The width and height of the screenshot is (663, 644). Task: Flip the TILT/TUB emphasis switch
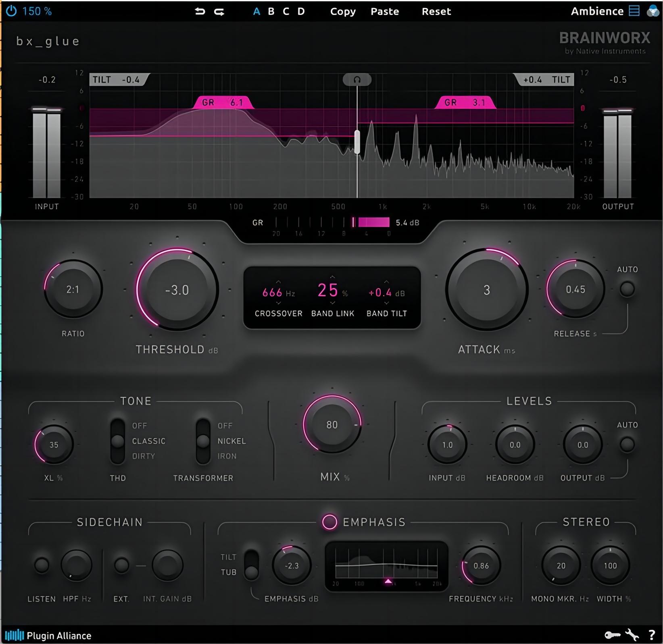pos(251,565)
